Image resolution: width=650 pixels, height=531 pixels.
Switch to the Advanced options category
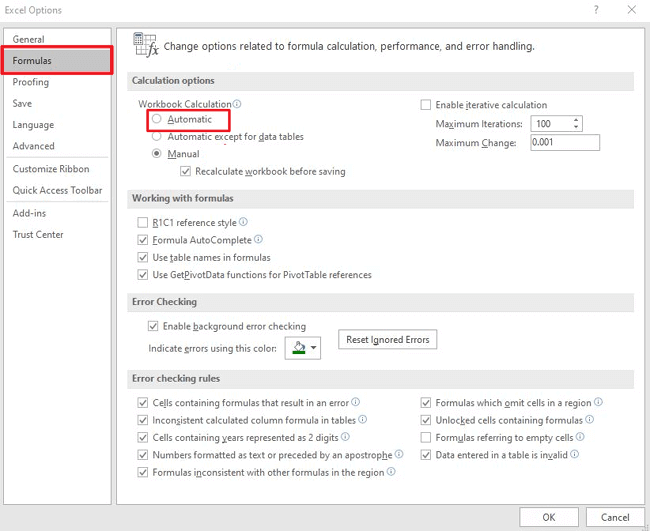click(34, 146)
